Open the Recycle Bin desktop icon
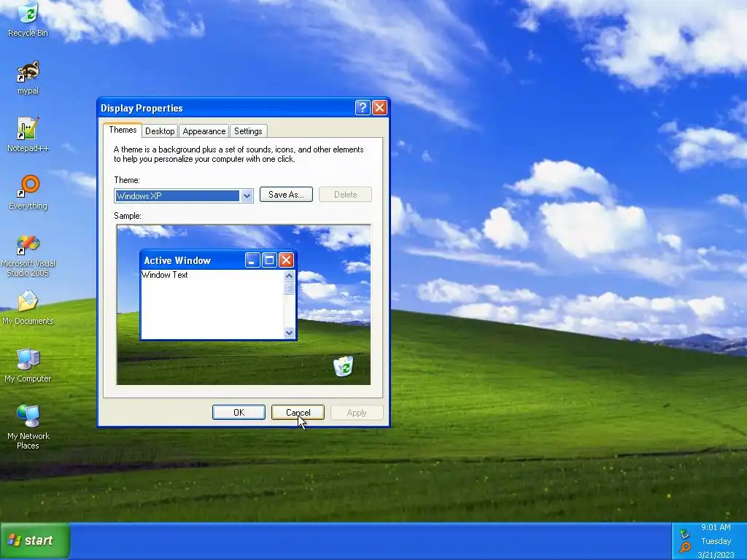Screen dimensions: 747x560 click(28, 19)
